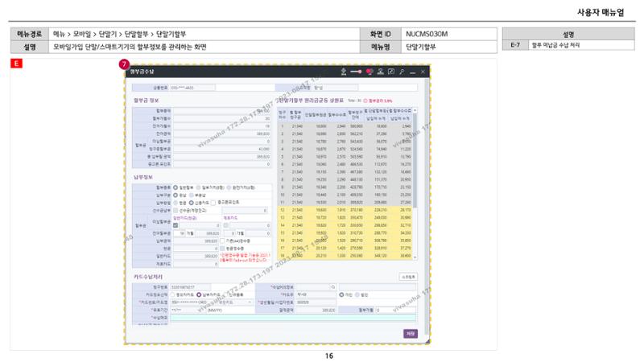
Task: Minimize the 할부금수납 dialog
Action: coord(413,72)
